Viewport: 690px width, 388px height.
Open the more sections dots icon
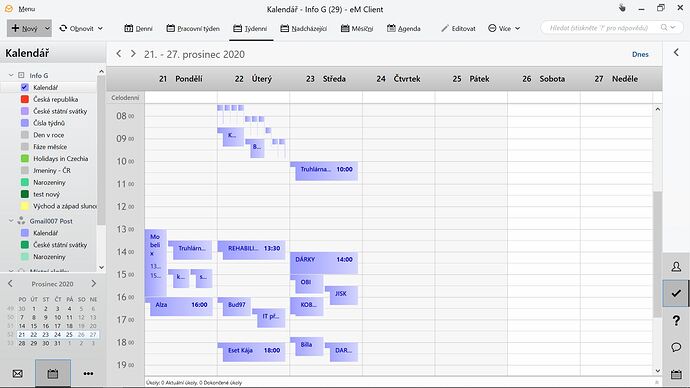[x=88, y=374]
